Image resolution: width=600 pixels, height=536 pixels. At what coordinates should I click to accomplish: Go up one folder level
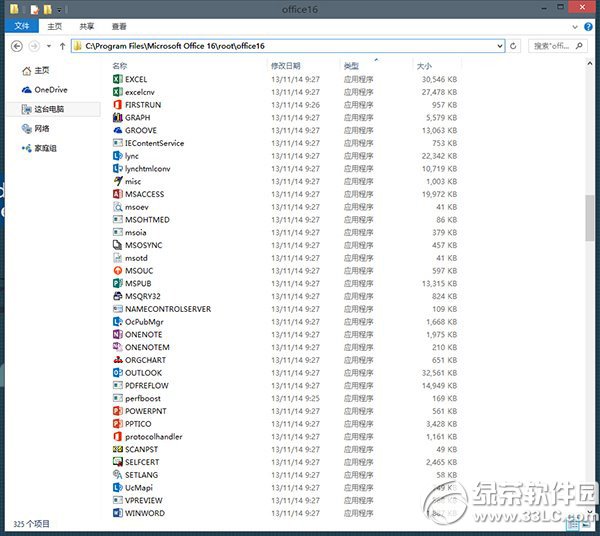(62, 46)
